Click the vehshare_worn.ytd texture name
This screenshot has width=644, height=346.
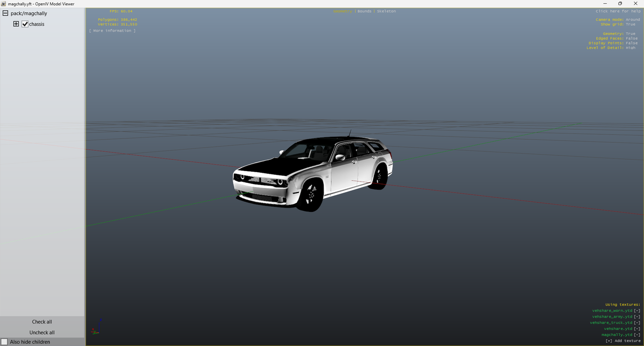[x=612, y=311]
